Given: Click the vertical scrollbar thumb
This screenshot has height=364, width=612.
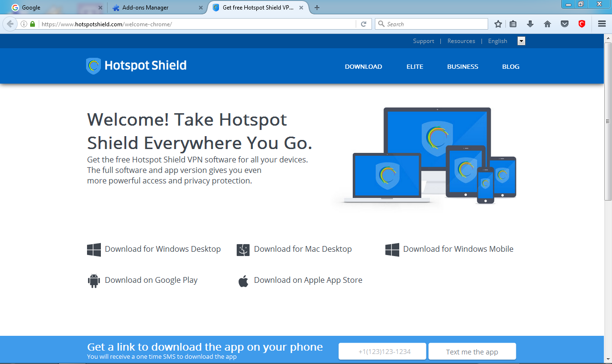Looking at the screenshot, I should [608, 121].
